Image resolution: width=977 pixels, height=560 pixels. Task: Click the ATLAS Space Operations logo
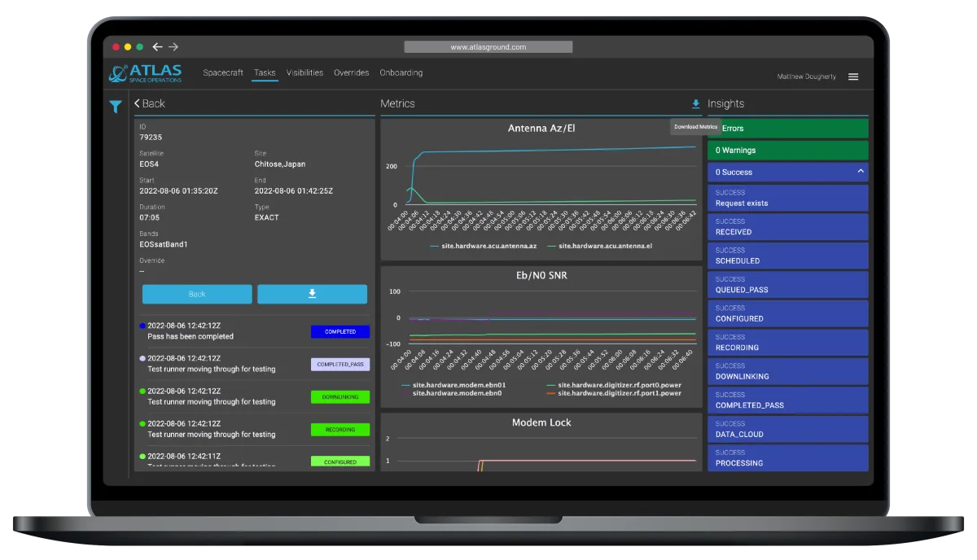146,73
